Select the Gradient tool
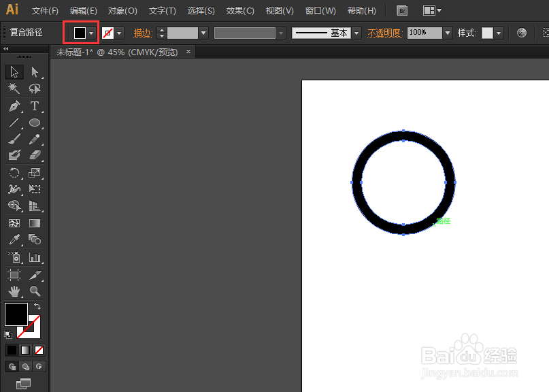 (34, 223)
